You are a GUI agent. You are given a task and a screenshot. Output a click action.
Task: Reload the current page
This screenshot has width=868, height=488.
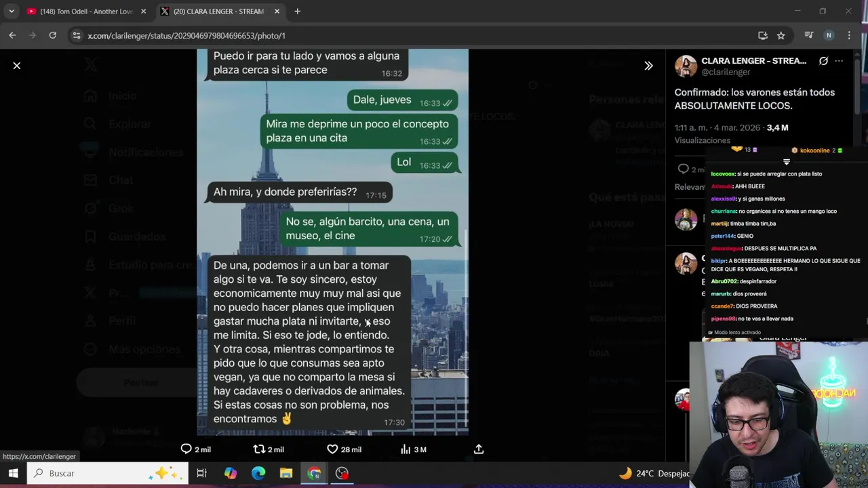pyautogui.click(x=52, y=35)
